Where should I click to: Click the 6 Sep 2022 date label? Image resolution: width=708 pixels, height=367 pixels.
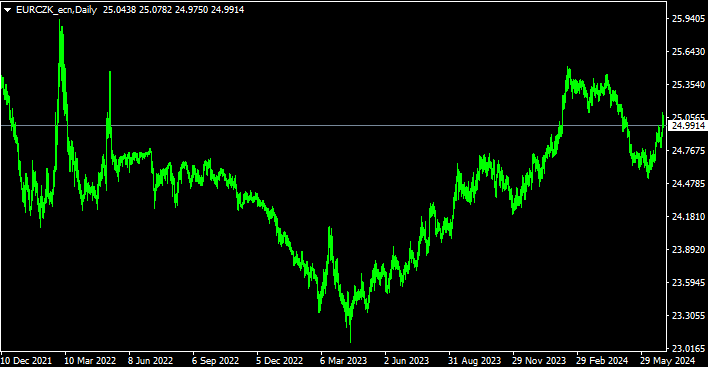[x=215, y=361]
